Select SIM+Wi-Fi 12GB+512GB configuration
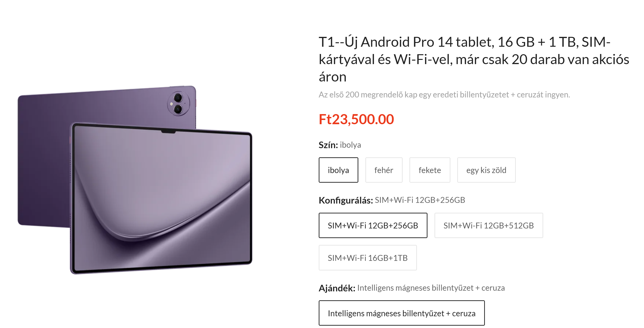Image resolution: width=644 pixels, height=328 pixels. pyautogui.click(x=488, y=225)
